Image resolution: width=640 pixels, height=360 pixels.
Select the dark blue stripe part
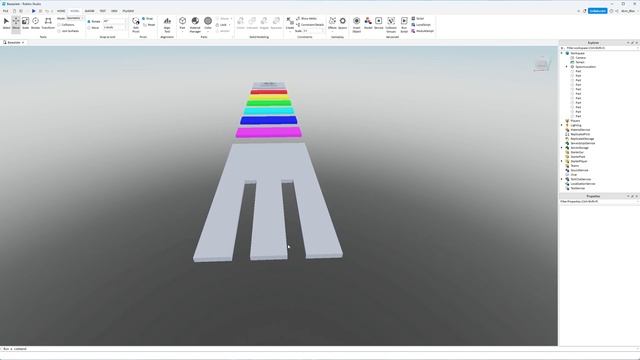pyautogui.click(x=269, y=120)
